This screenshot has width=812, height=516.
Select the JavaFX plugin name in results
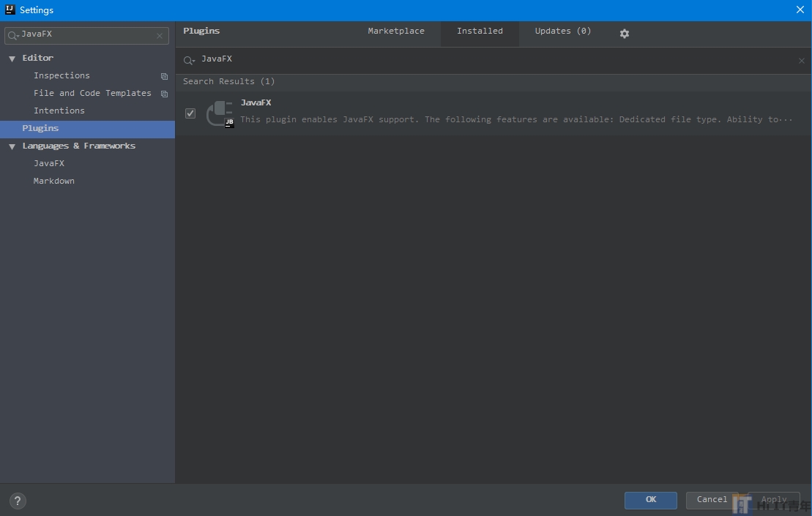pyautogui.click(x=256, y=103)
